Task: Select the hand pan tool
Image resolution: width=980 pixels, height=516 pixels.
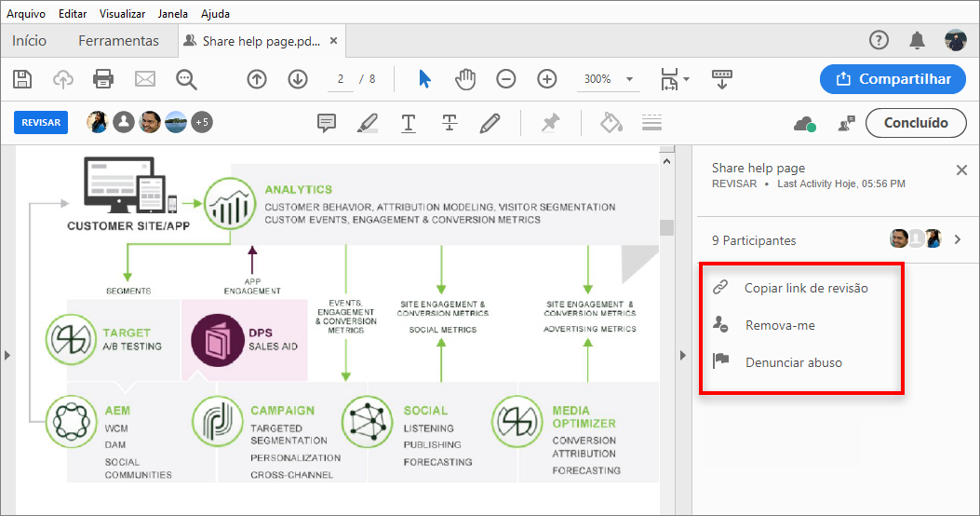Action: 465,79
